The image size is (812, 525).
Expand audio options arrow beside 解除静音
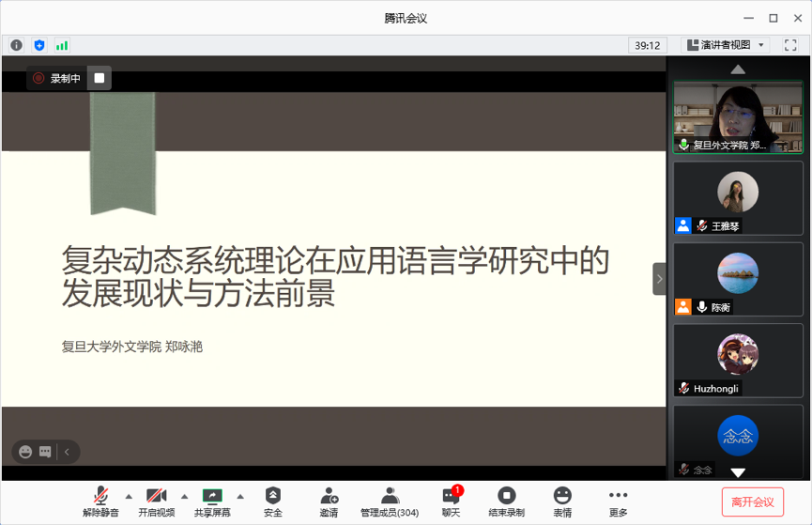click(129, 496)
